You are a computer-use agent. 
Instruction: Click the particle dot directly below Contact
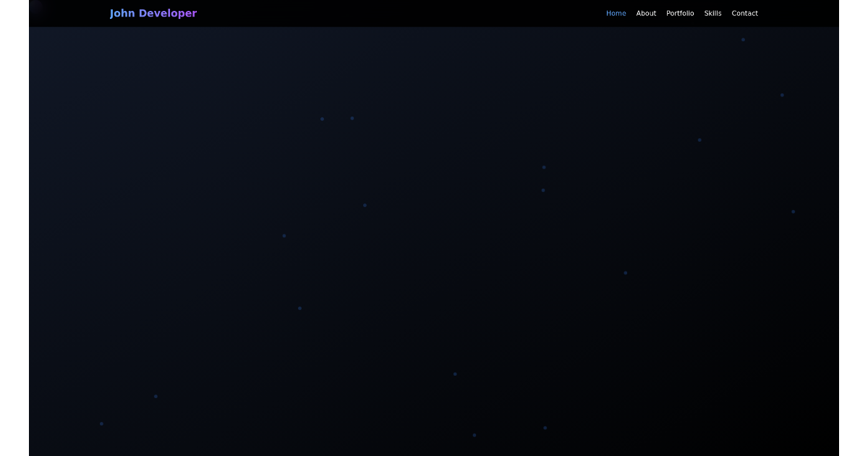pyautogui.click(x=743, y=40)
